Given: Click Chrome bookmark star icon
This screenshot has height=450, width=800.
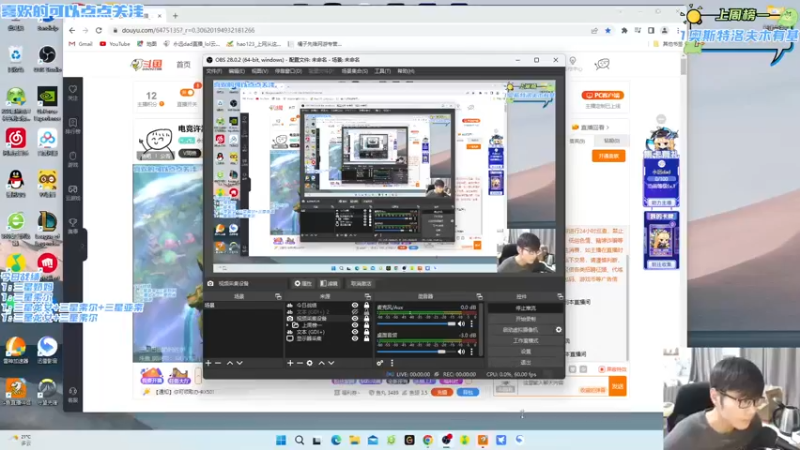Looking at the screenshot, I should click(608, 31).
